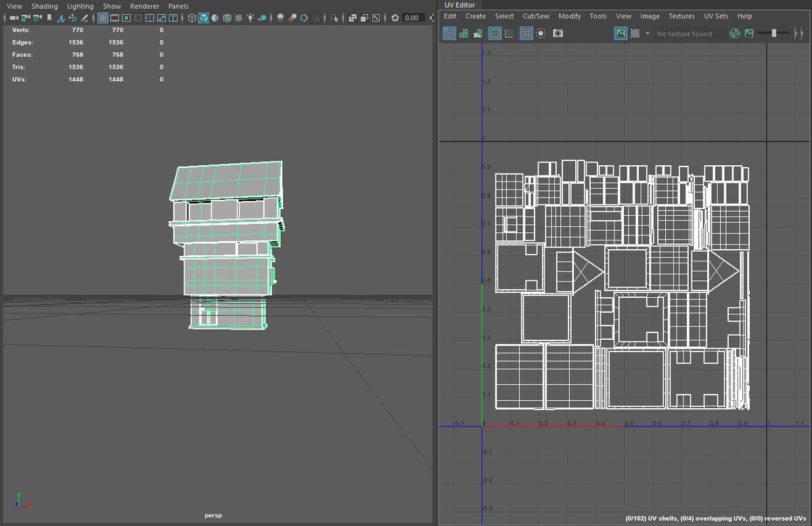Click UV wireframe shells display icon
The image size is (812, 526).
(x=450, y=33)
